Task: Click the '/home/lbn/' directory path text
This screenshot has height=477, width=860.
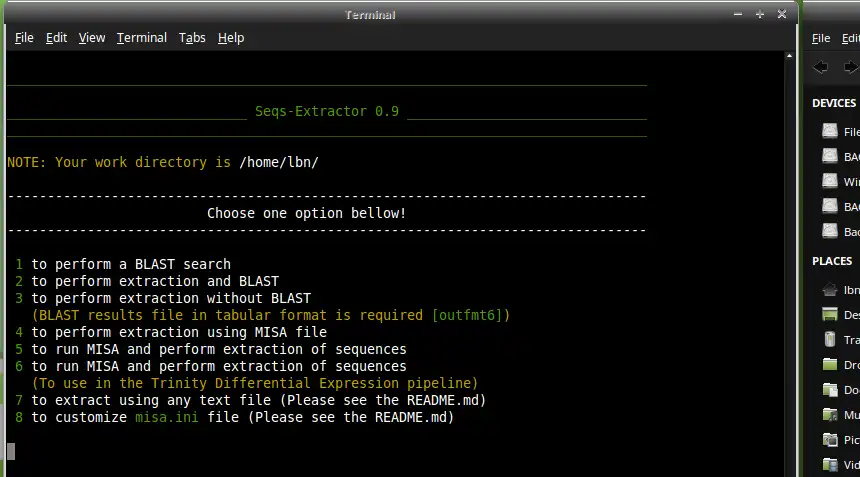Action: point(279,162)
